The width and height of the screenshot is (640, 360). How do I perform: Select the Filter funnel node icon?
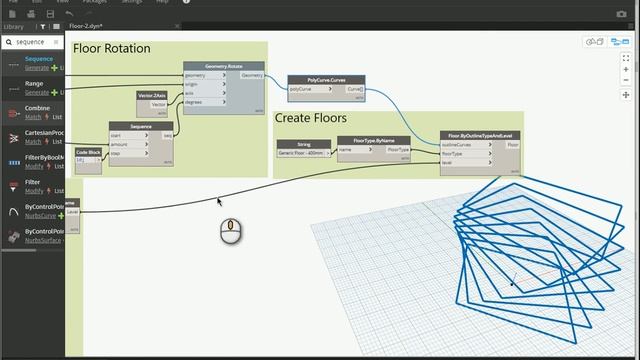[14, 187]
